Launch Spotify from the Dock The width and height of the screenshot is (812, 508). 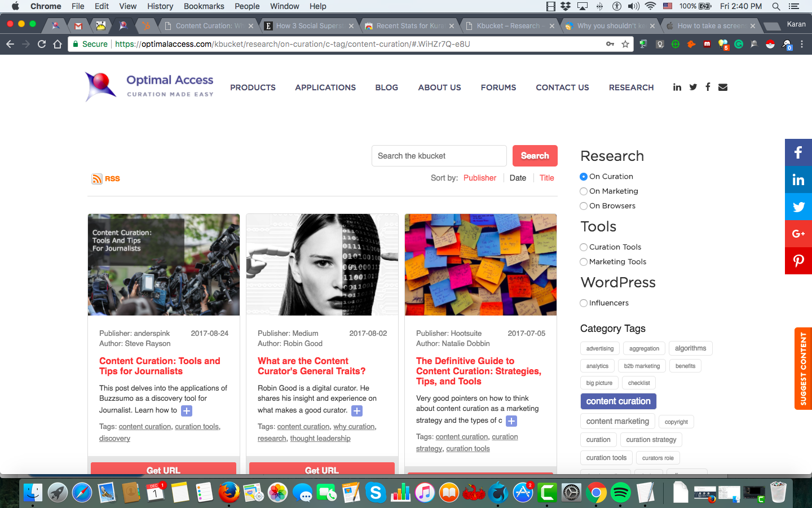(621, 493)
